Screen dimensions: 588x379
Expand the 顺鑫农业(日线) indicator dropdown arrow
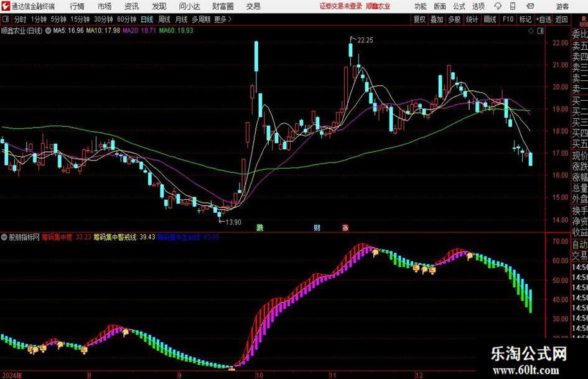[49, 30]
